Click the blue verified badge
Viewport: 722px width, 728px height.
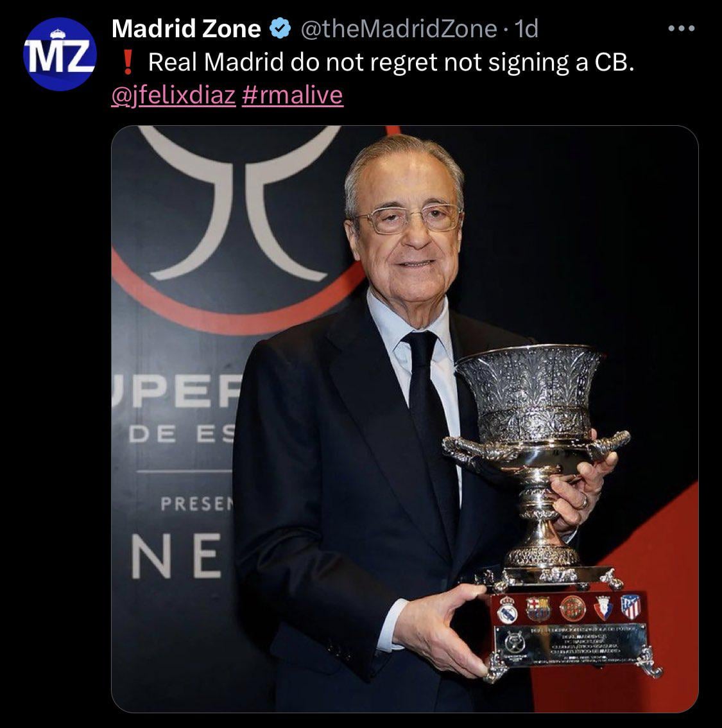[280, 29]
